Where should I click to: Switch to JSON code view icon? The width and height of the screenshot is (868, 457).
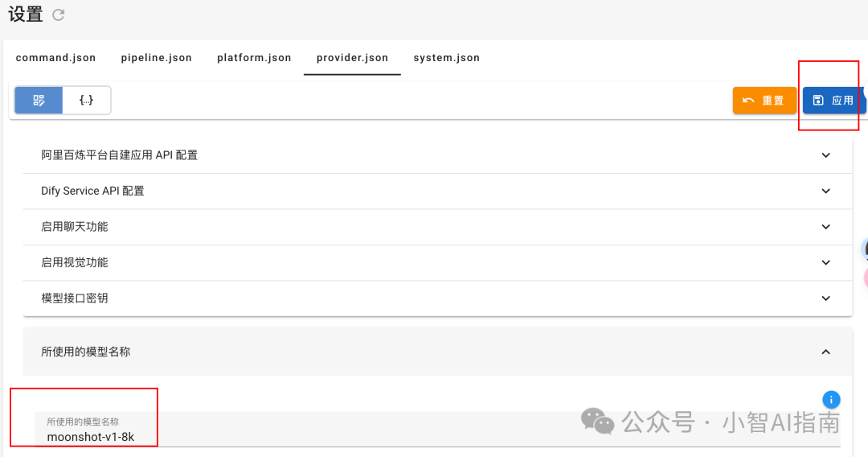coord(86,101)
